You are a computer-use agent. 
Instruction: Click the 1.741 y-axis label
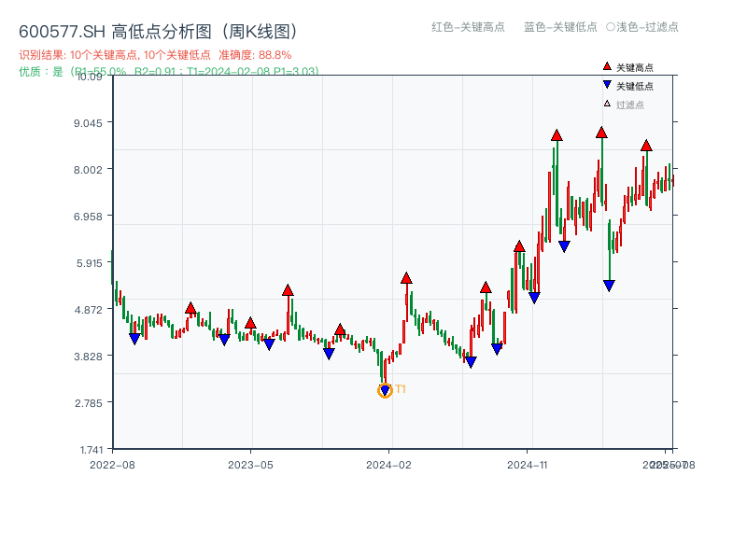tap(91, 450)
